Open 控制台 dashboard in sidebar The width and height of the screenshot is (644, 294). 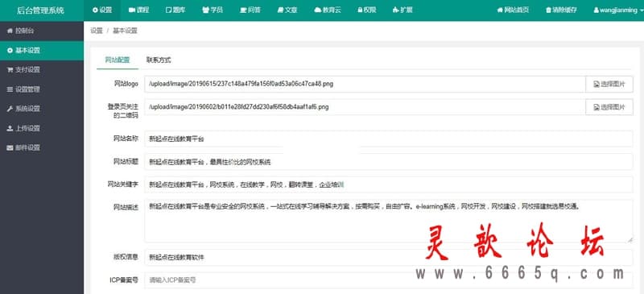(x=42, y=31)
